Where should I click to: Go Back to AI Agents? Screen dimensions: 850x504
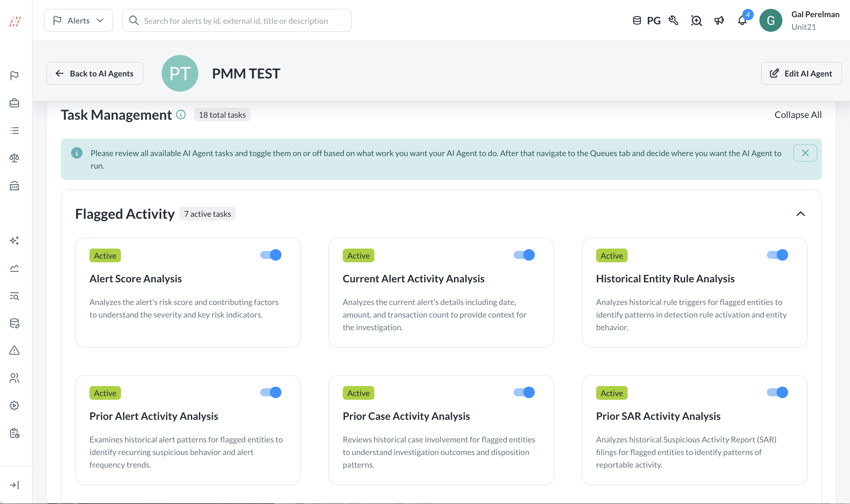click(x=95, y=73)
